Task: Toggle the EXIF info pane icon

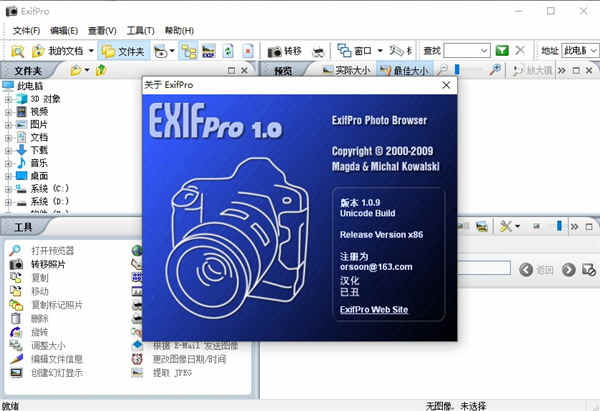Action: coord(209,51)
